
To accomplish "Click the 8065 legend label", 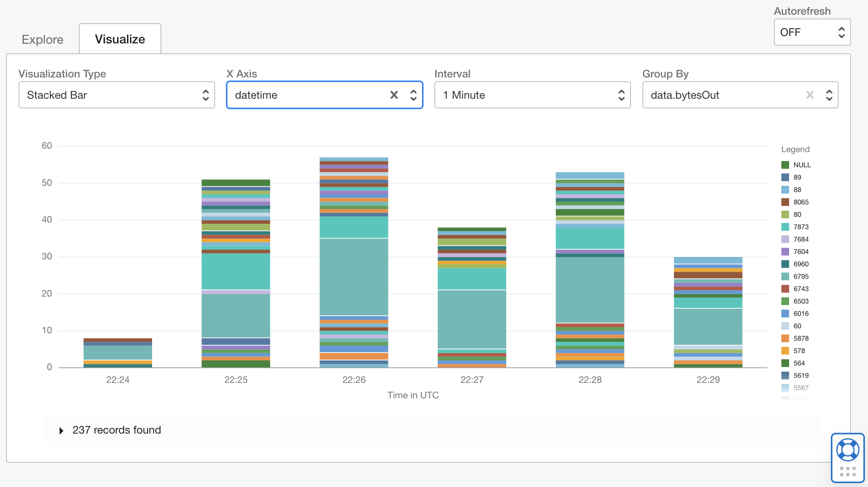I will tap(801, 202).
